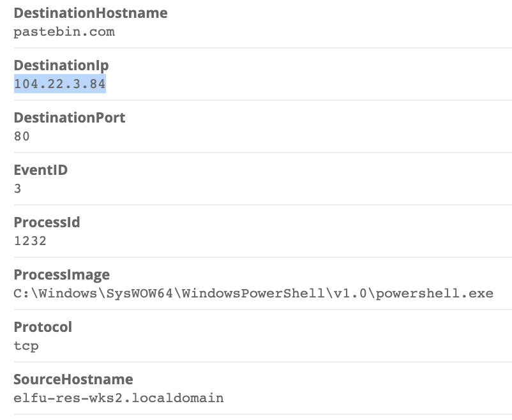Select the port value 80
This screenshot has width=512, height=420.
point(22,136)
